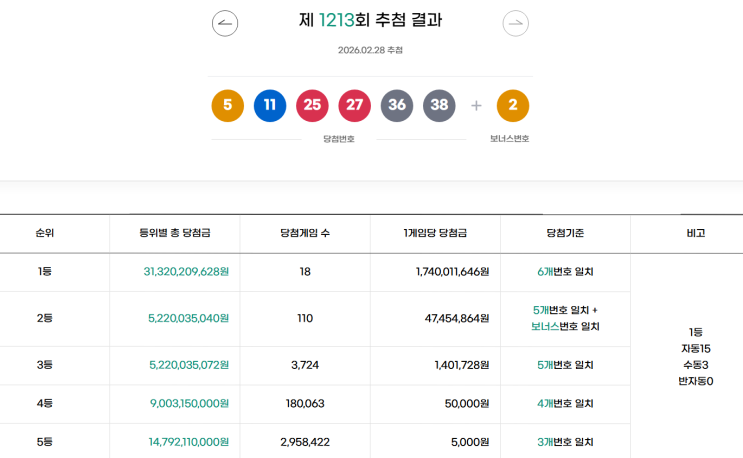Click per-game prize 50,000원
This screenshot has width=743, height=458.
tap(467, 403)
